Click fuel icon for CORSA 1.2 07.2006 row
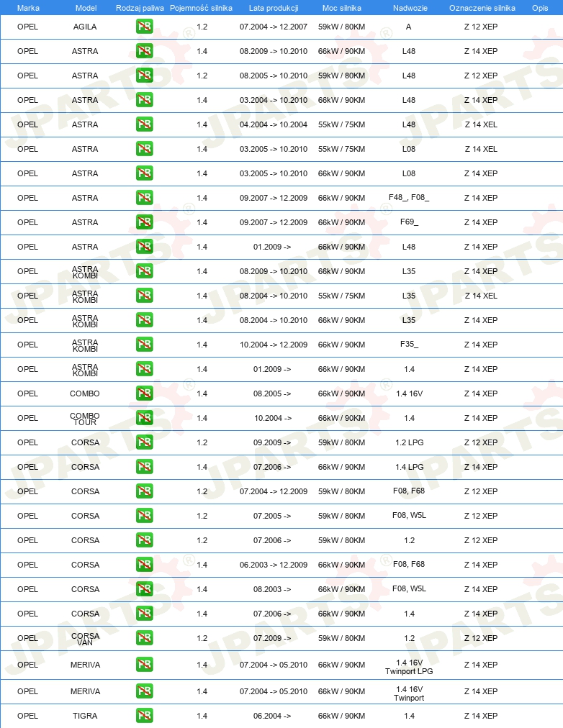The width and height of the screenshot is (563, 728). (x=145, y=540)
